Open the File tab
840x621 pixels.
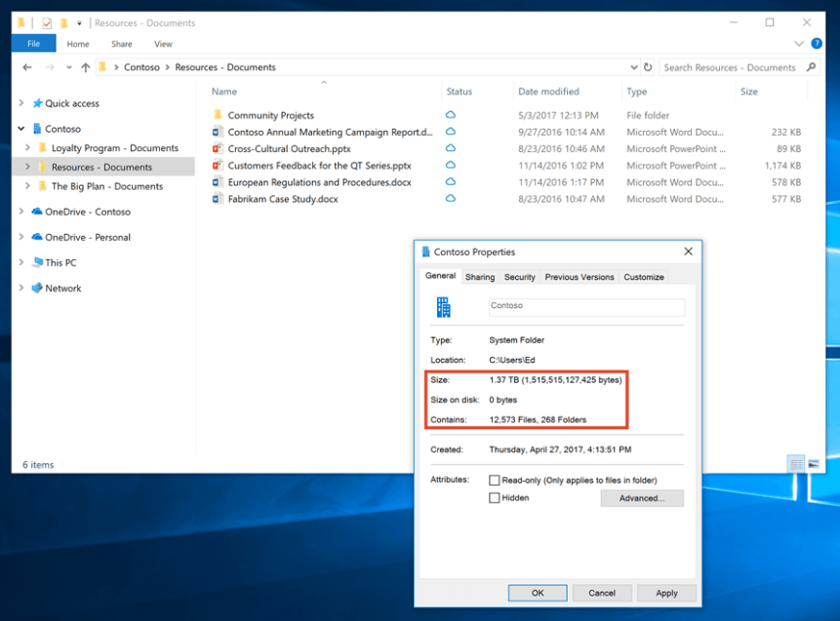coord(34,43)
